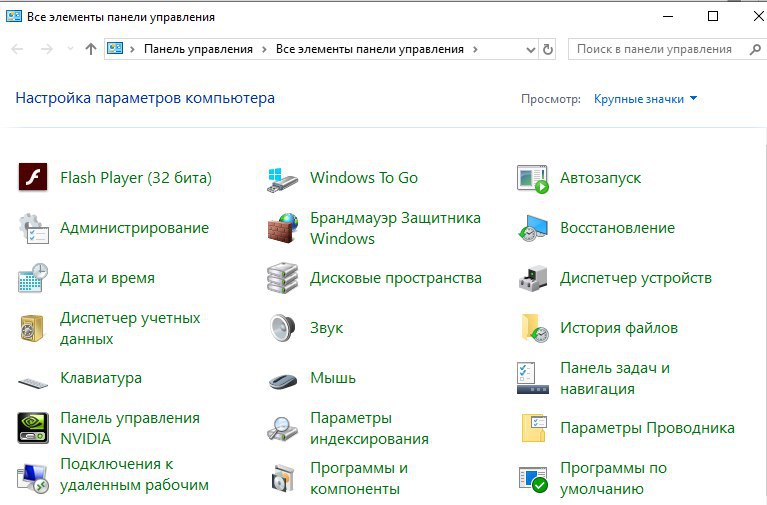The height and width of the screenshot is (505, 767).
Task: Click the Все элементы панели управления breadcrumb
Action: point(370,49)
